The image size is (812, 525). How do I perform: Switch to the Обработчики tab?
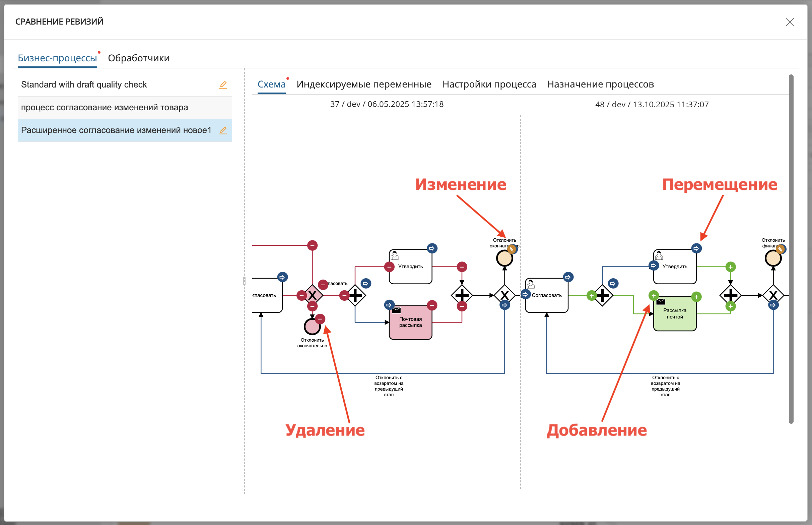coord(139,58)
